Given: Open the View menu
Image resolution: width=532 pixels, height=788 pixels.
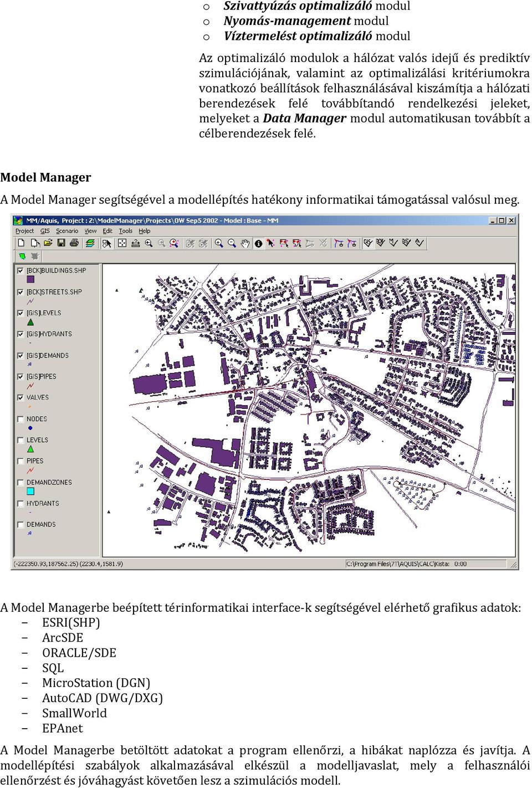Looking at the screenshot, I should (90, 231).
